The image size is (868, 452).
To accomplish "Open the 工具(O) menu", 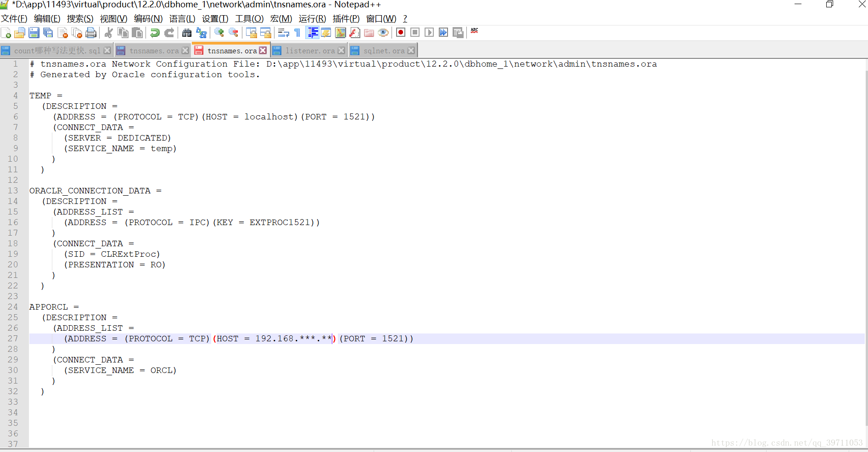I will pyautogui.click(x=249, y=19).
